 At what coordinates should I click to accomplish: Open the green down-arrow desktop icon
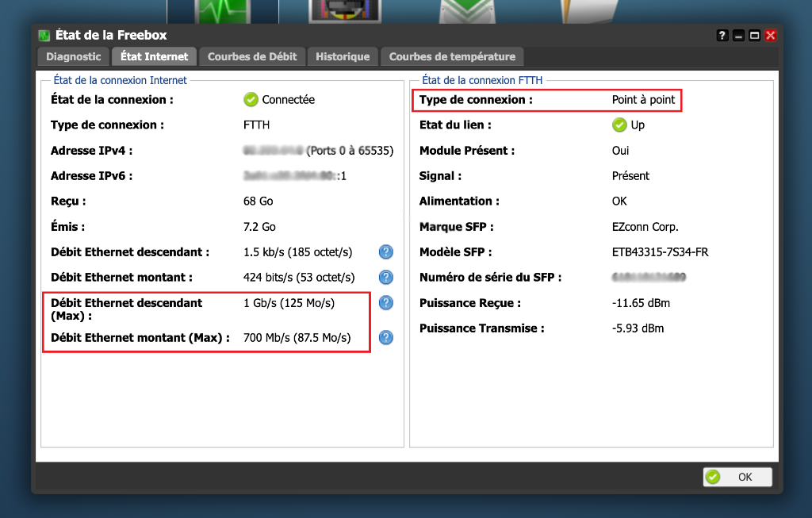coord(467,10)
